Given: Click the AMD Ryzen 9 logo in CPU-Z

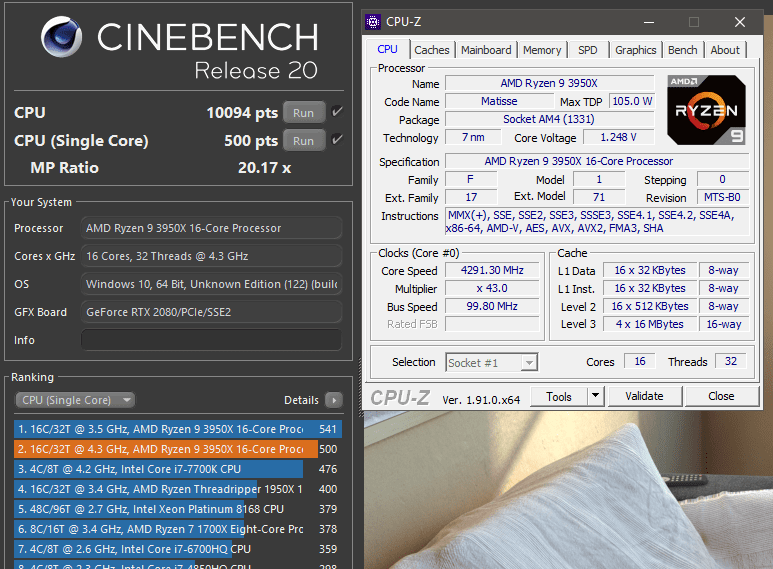Looking at the screenshot, I should tap(706, 110).
